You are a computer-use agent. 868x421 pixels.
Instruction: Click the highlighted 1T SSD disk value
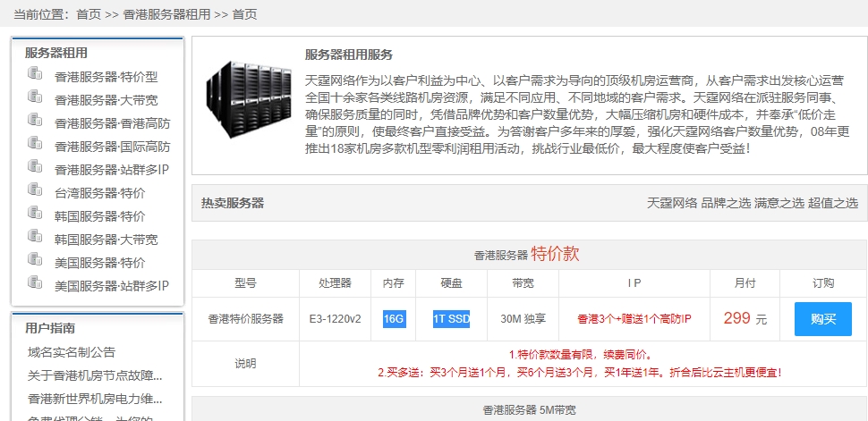(451, 319)
